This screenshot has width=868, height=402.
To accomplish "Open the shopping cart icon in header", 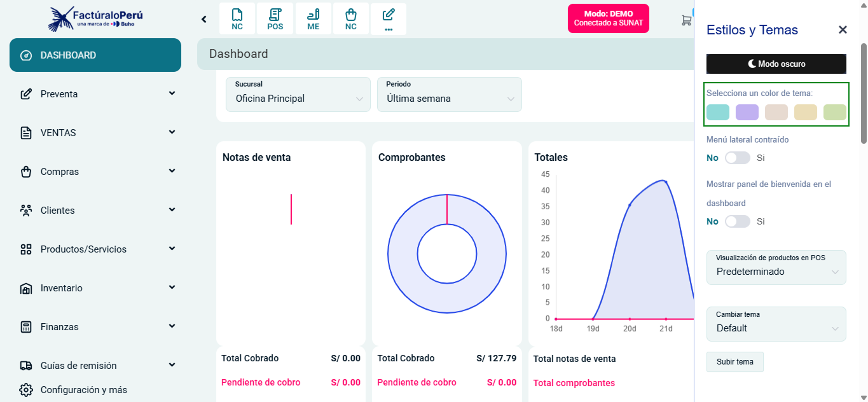I will [x=686, y=20].
